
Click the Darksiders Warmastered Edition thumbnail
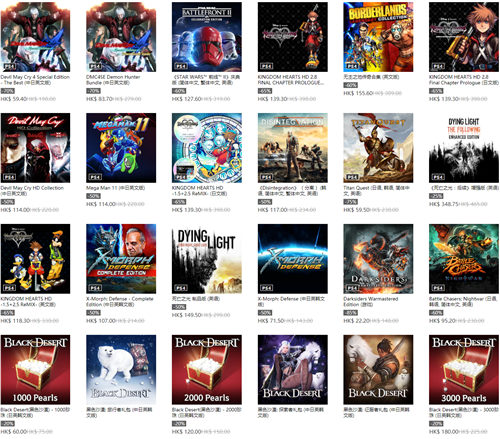[x=378, y=259]
